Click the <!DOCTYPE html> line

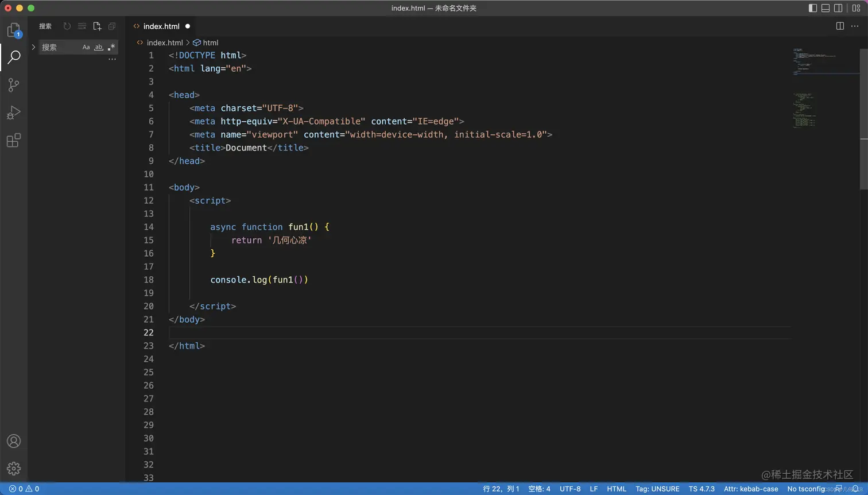pyautogui.click(x=207, y=55)
